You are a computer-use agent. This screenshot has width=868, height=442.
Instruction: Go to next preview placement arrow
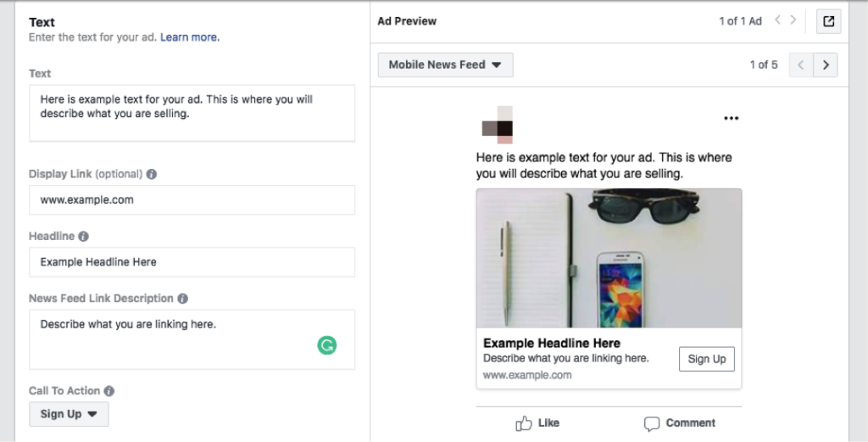click(826, 64)
